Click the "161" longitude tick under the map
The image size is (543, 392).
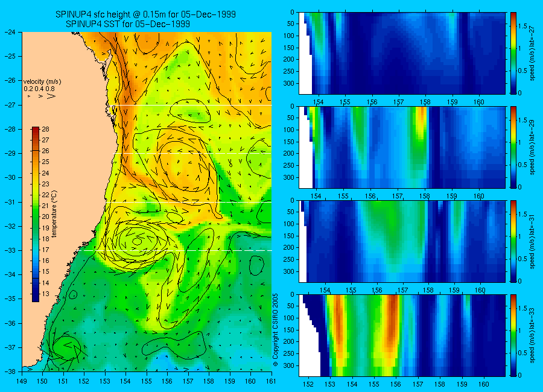click(x=271, y=381)
